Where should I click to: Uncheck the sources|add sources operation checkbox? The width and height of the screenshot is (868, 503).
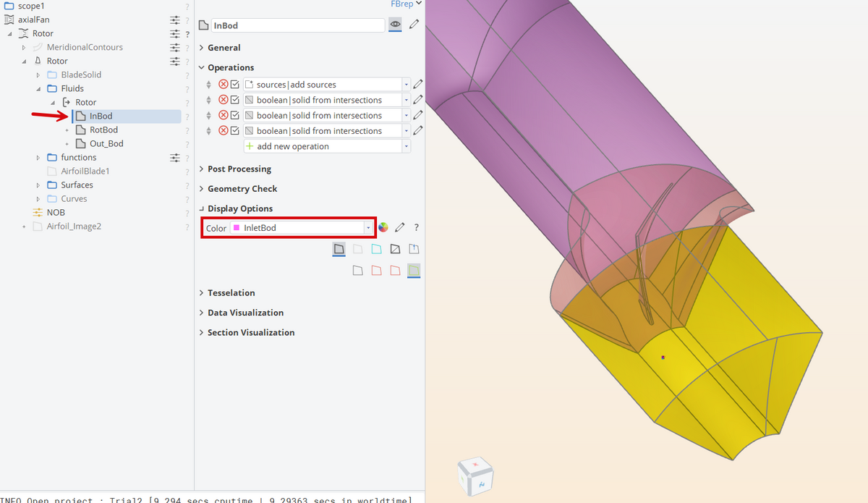(x=235, y=85)
